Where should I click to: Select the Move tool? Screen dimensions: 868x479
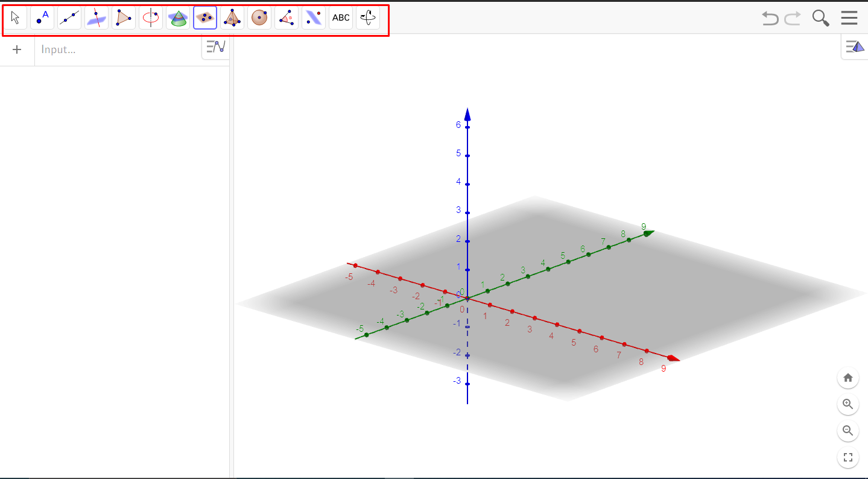(x=15, y=17)
